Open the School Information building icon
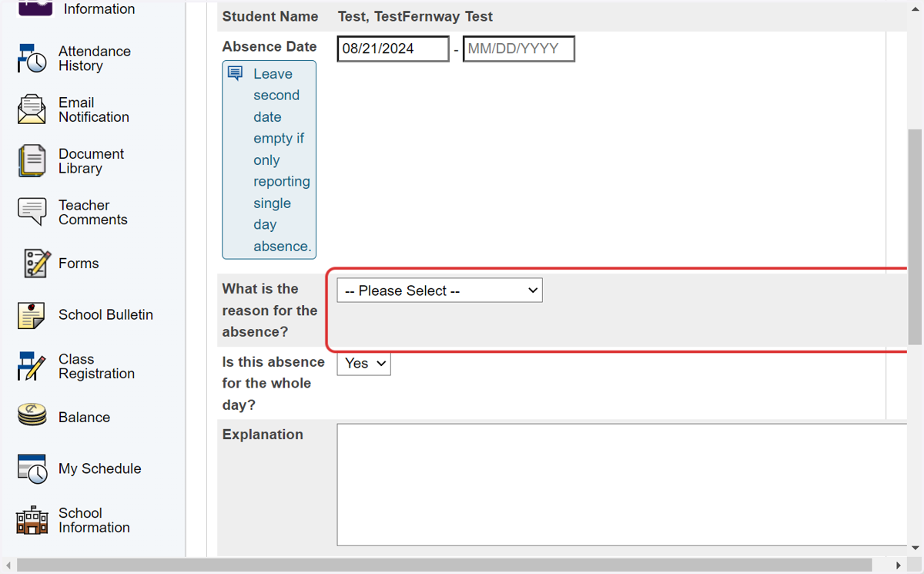Image resolution: width=924 pixels, height=574 pixels. tap(32, 520)
